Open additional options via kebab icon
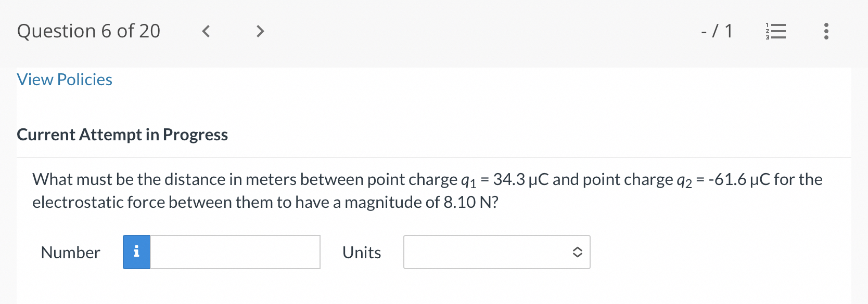This screenshot has width=868, height=304. tap(825, 31)
